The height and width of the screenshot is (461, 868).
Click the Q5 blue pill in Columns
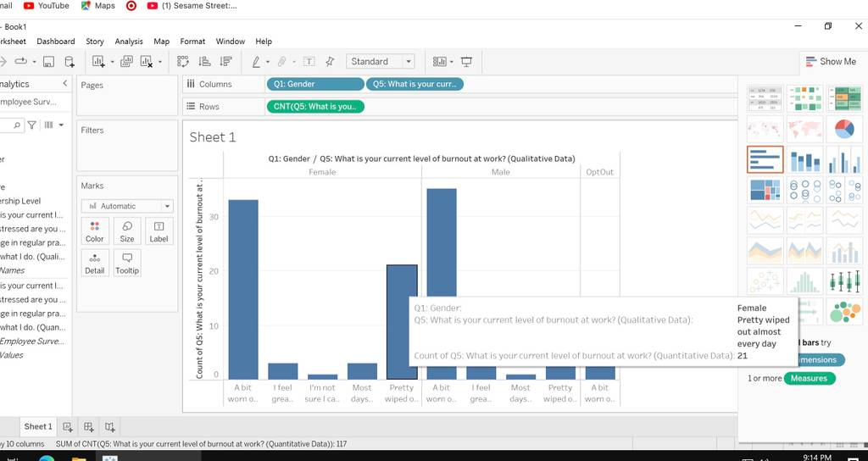coord(415,84)
